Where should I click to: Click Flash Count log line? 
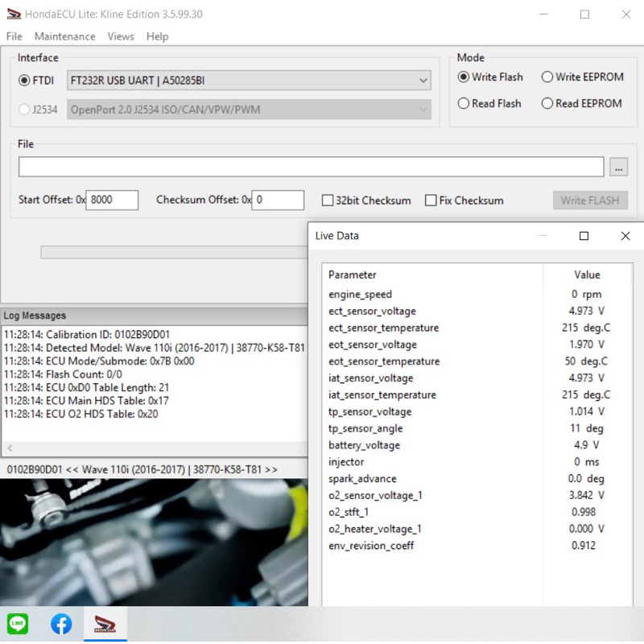63,374
